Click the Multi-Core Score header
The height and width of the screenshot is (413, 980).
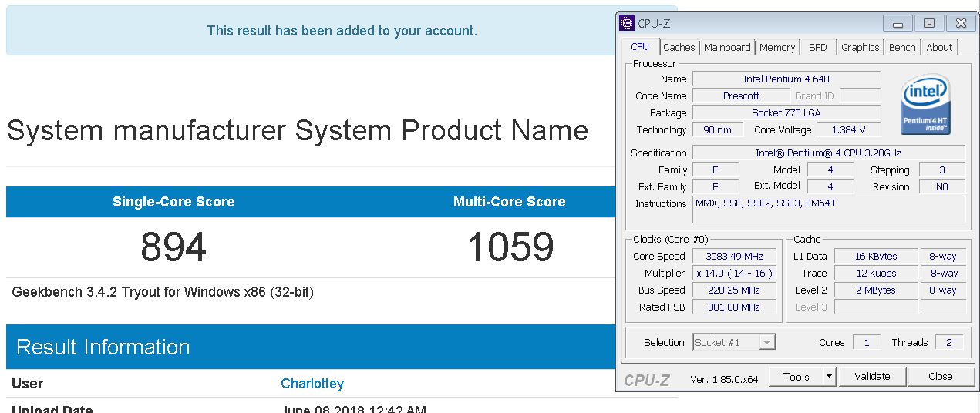[x=510, y=202]
